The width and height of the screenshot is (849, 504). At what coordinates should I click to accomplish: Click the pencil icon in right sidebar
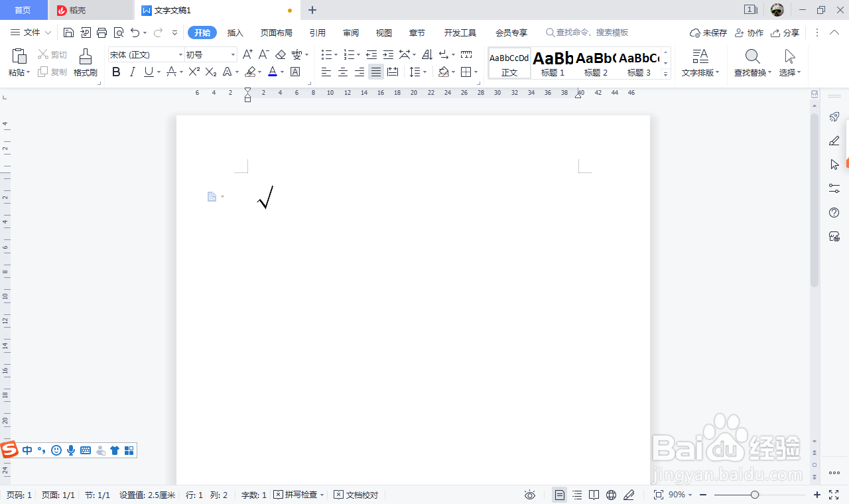click(834, 141)
